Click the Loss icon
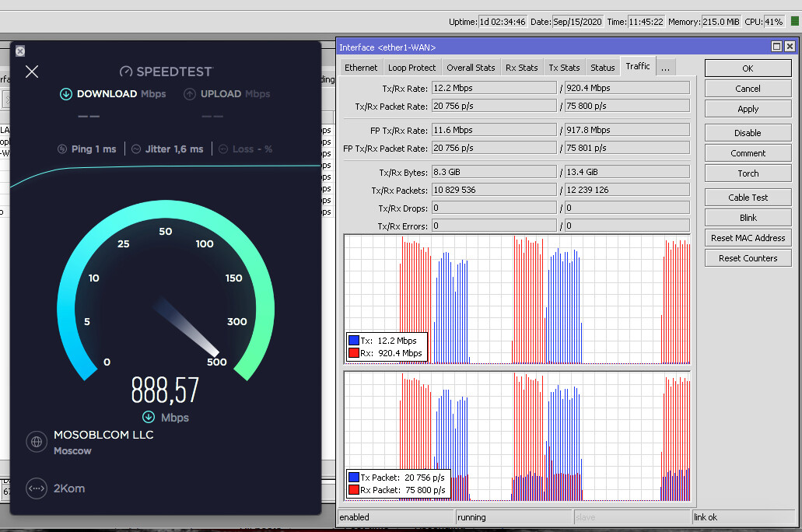 (223, 149)
